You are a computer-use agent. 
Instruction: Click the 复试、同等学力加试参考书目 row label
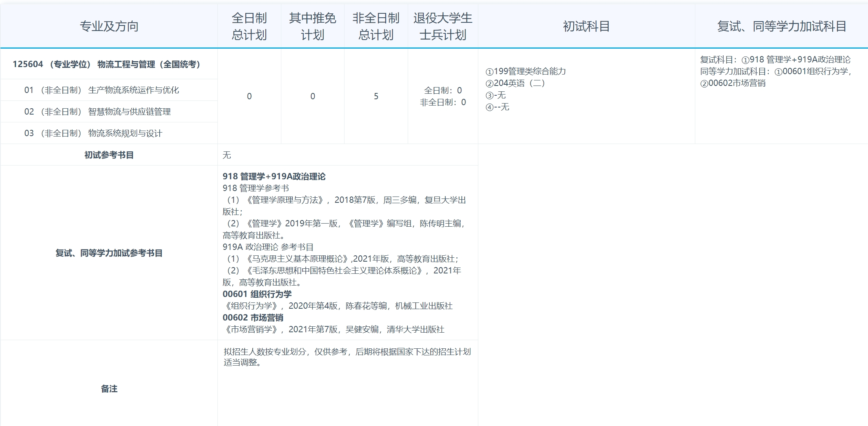(109, 253)
